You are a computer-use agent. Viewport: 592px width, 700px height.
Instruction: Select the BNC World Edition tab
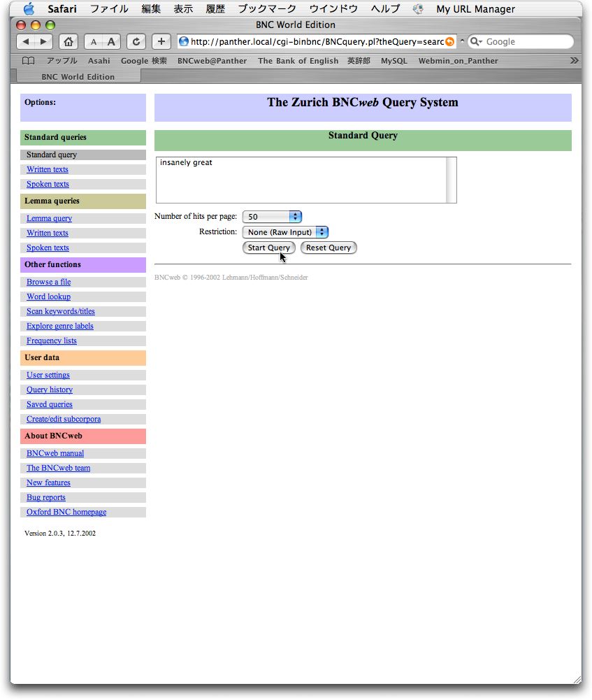tap(78, 76)
